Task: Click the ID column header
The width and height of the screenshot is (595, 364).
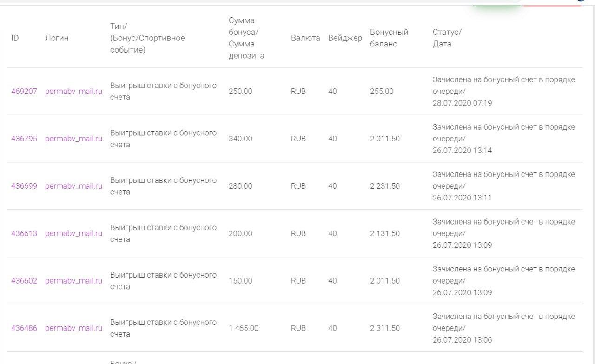Action: (x=15, y=38)
